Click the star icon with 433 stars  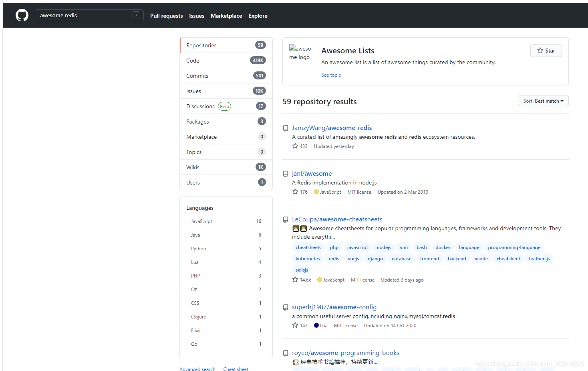click(295, 146)
